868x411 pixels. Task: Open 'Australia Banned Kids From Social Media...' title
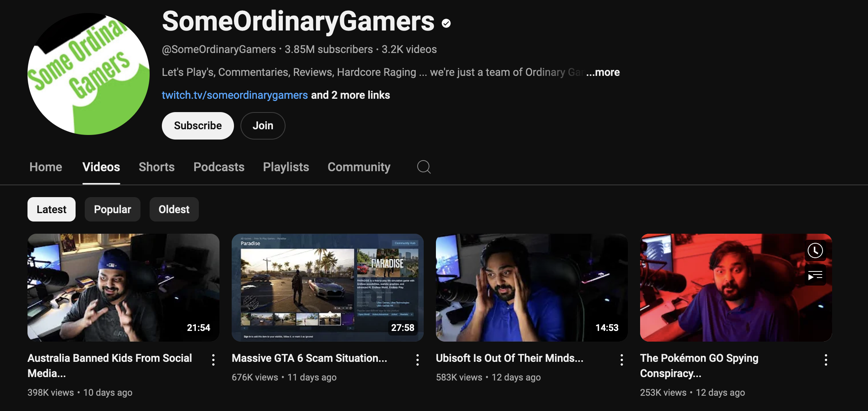[110, 366]
